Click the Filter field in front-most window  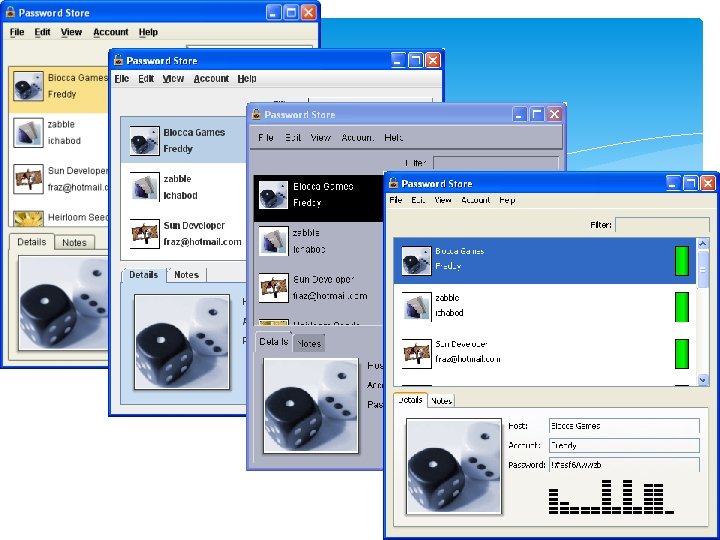pyautogui.click(x=662, y=225)
